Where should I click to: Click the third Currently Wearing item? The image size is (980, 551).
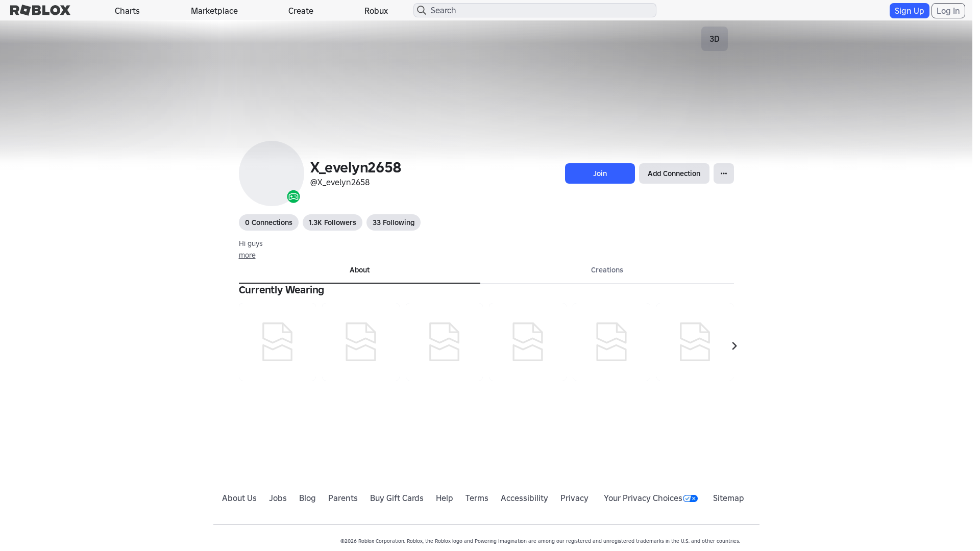click(x=445, y=342)
